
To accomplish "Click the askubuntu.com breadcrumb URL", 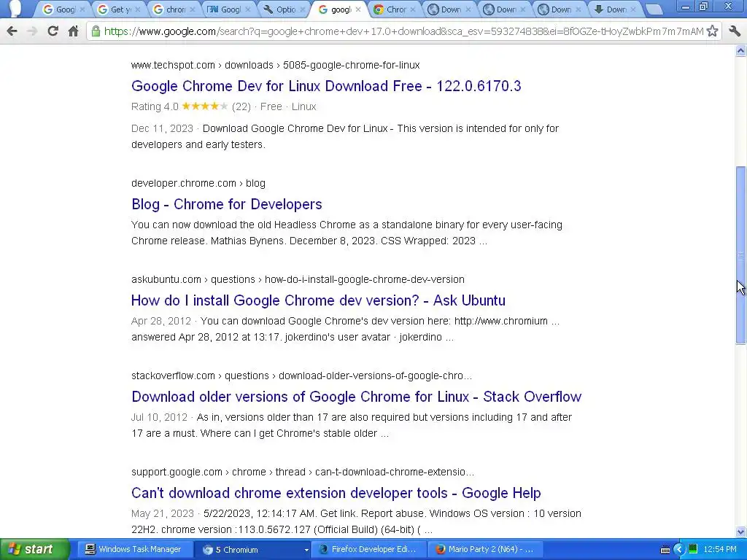I will 298,279.
